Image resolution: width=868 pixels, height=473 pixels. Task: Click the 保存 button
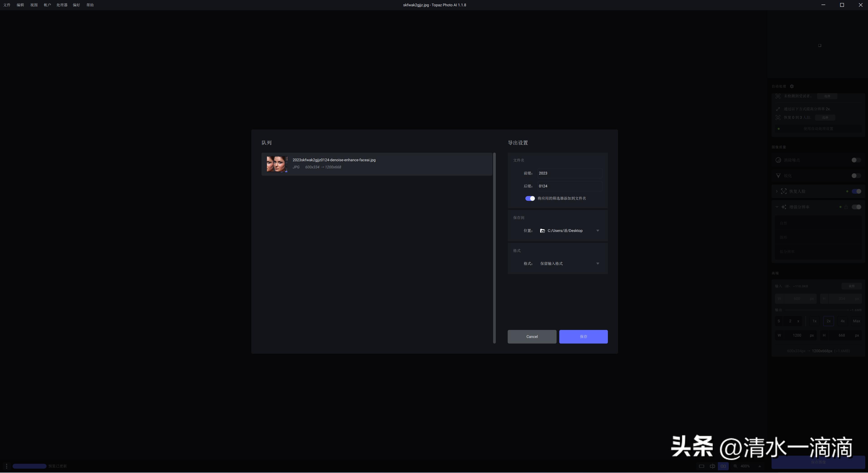[583, 337]
